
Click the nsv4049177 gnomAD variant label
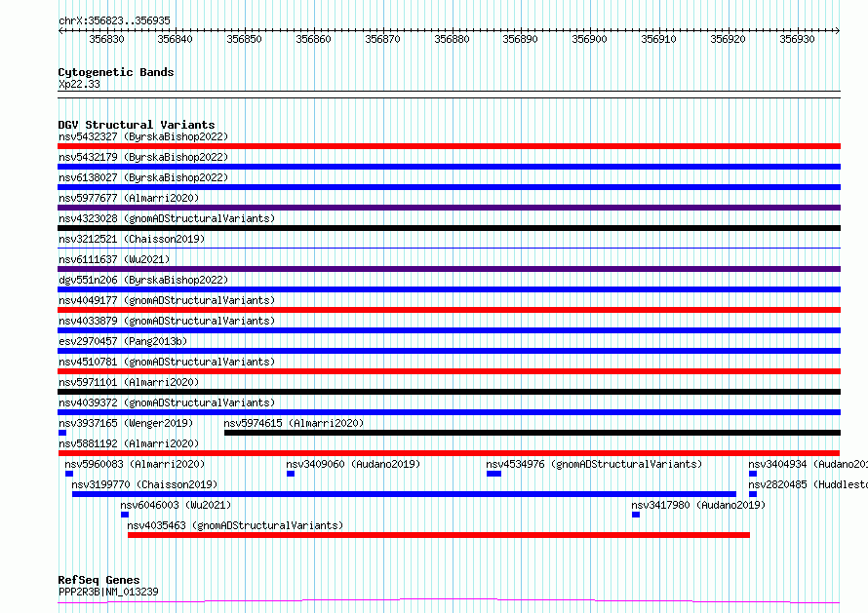[x=167, y=300]
